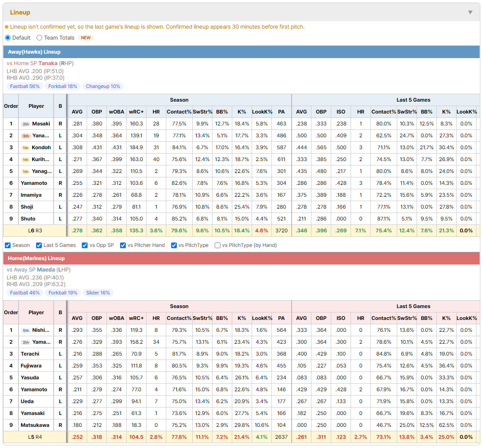Click the 2th badge beside Yama... in Marines lineup
The height and width of the screenshot is (448, 483).
point(26,342)
